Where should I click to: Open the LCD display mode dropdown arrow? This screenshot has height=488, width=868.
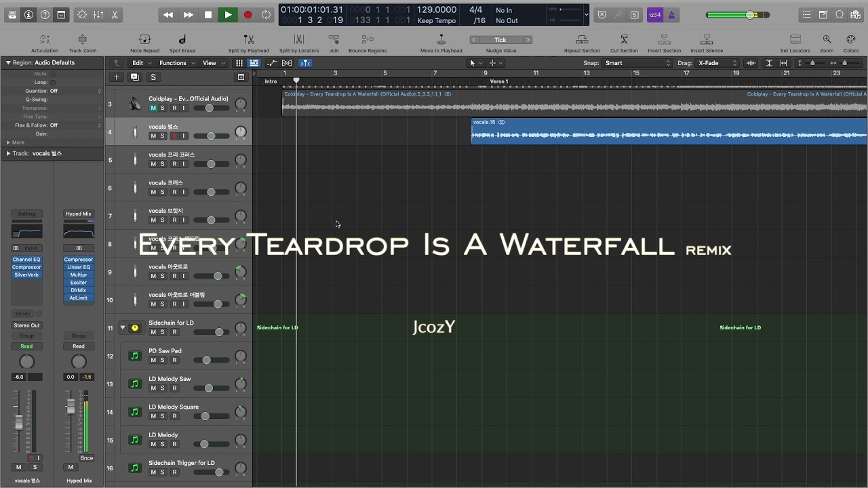[587, 15]
